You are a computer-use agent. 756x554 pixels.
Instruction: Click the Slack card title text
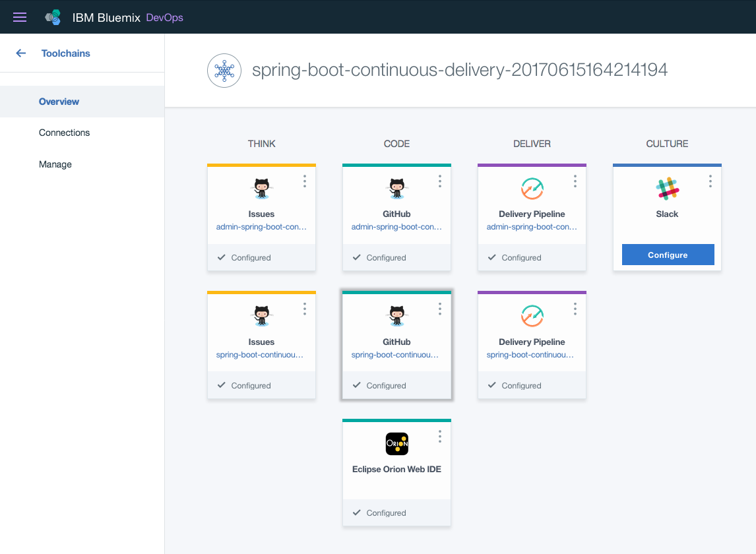coord(668,214)
